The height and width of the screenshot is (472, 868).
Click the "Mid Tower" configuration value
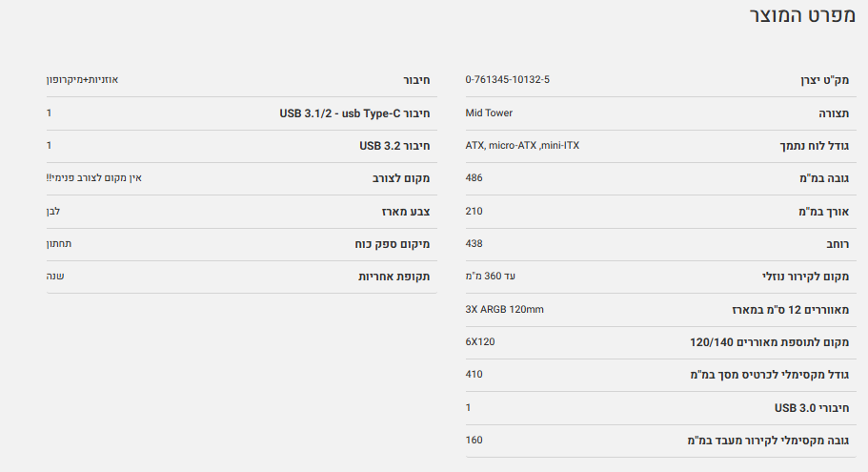(x=489, y=113)
